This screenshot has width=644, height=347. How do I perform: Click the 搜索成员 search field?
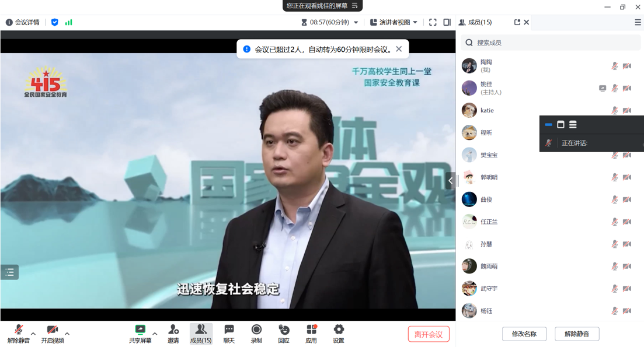click(555, 43)
